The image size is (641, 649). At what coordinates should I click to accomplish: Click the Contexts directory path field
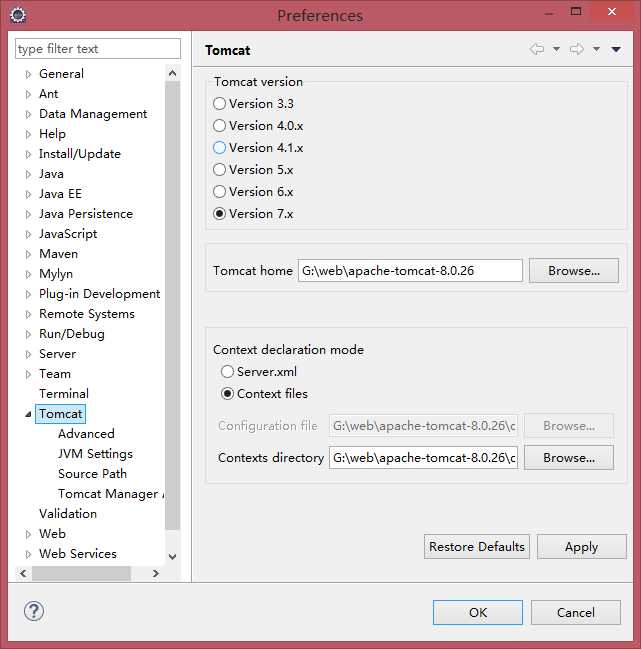coord(423,458)
